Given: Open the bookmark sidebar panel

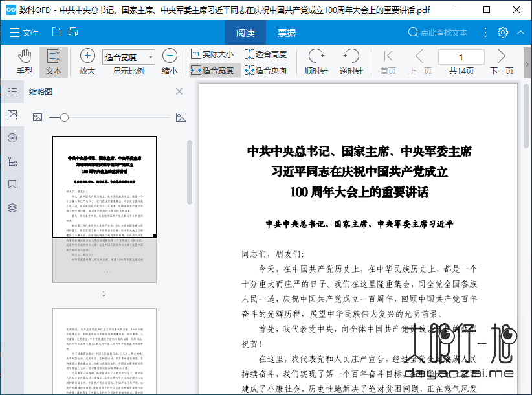Looking at the screenshot, I should [x=12, y=185].
